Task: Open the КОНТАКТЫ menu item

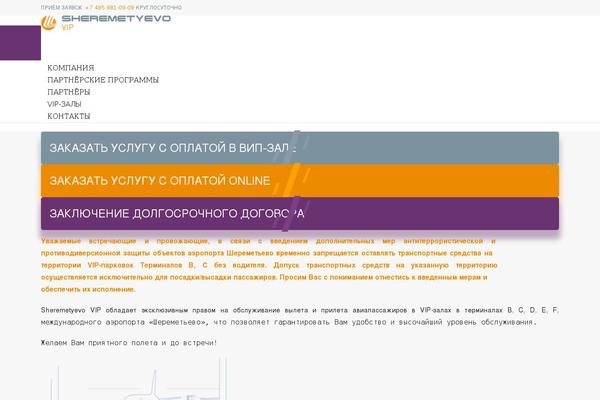Action: (69, 116)
